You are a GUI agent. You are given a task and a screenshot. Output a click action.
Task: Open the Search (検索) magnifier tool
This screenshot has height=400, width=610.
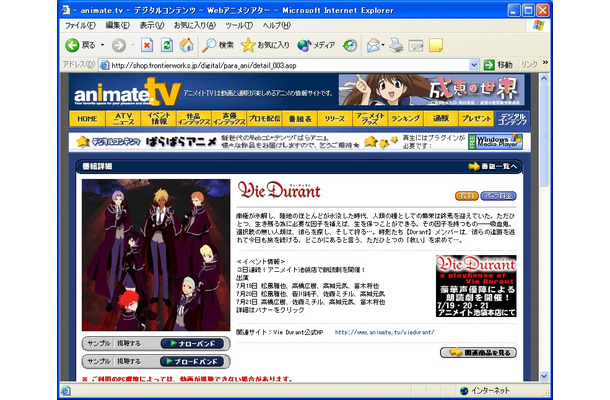218,46
